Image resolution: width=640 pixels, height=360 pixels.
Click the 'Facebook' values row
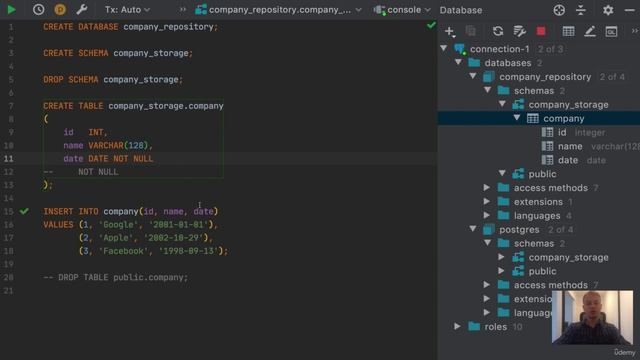153,251
